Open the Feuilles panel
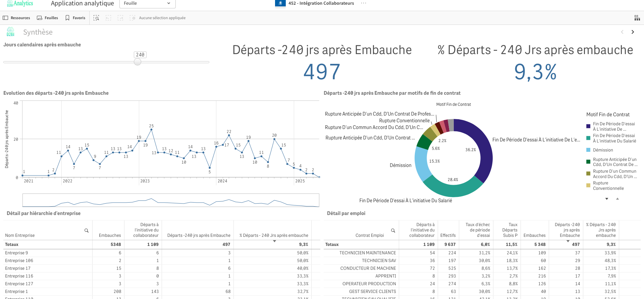644x299 pixels. [47, 18]
